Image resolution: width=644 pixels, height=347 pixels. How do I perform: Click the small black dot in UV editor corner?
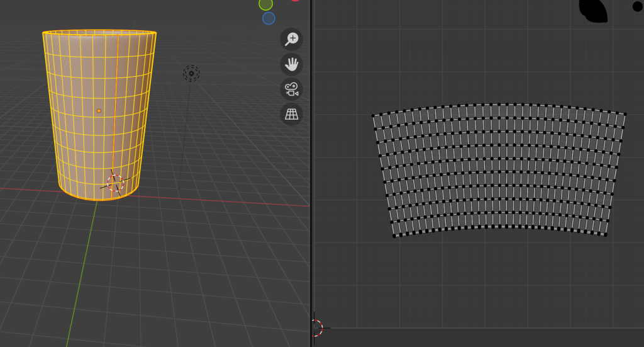pyautogui.click(x=637, y=6)
